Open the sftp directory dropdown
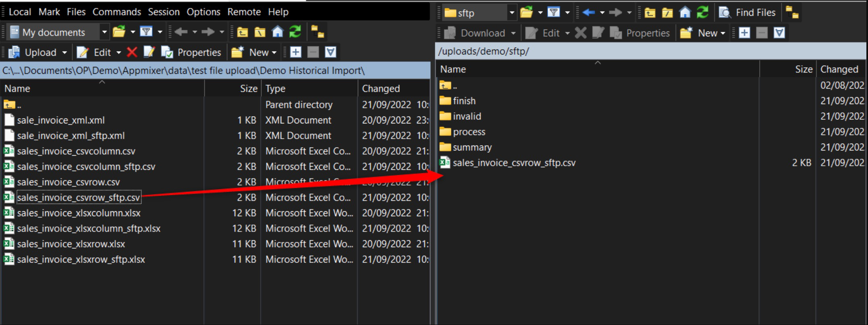 (511, 12)
